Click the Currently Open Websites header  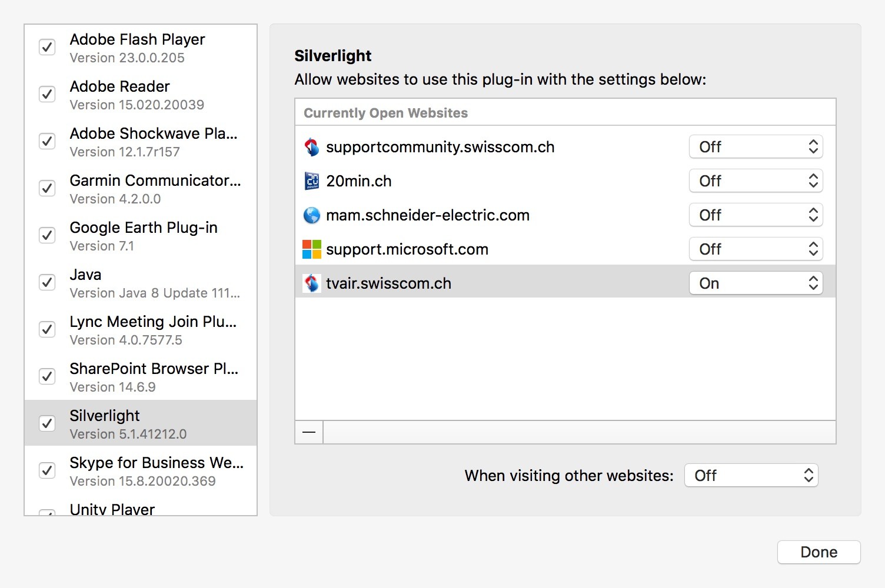pyautogui.click(x=385, y=113)
